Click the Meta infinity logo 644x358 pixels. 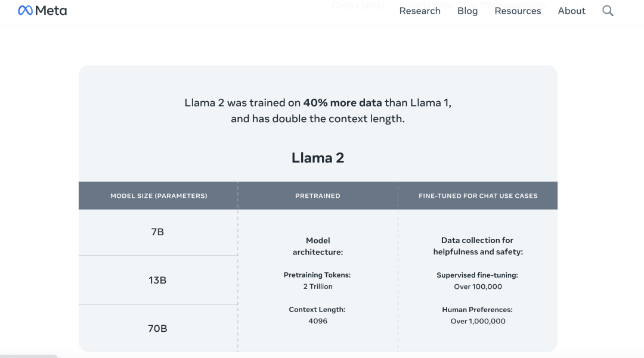click(26, 11)
